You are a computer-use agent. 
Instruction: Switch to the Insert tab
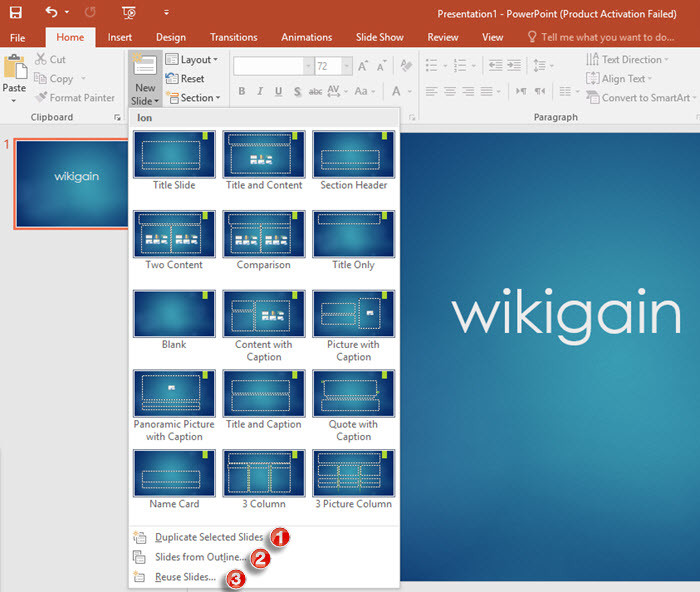(120, 38)
